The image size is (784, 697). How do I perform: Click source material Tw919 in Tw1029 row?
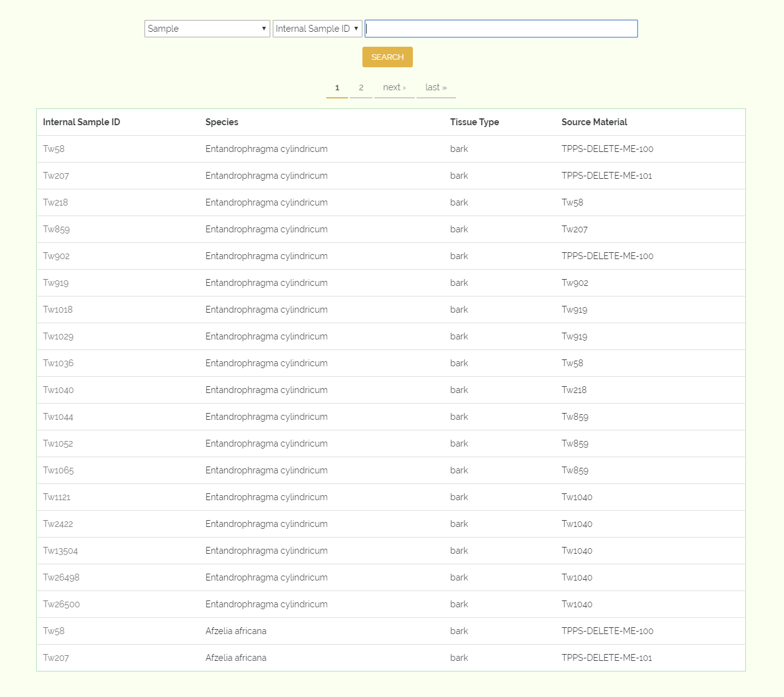(x=574, y=336)
